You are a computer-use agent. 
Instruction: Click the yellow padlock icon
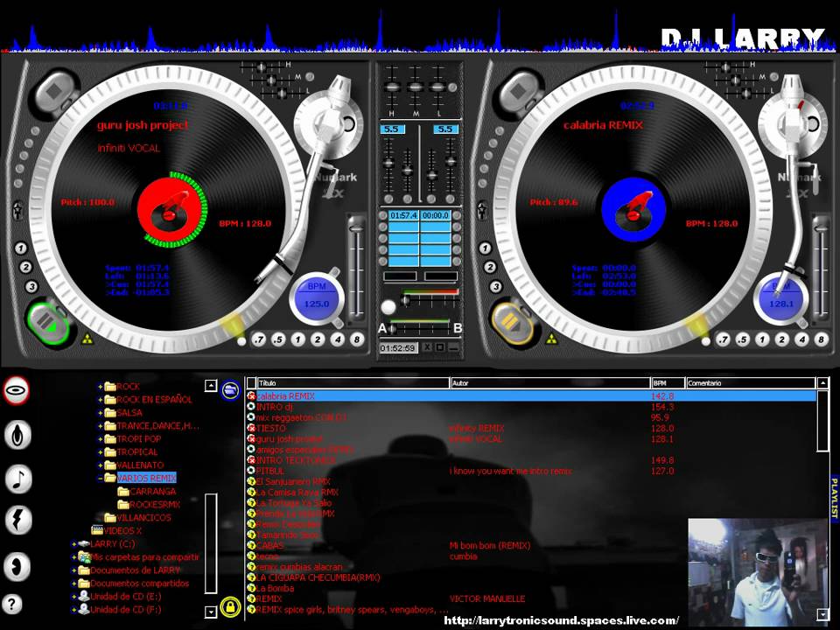click(230, 607)
